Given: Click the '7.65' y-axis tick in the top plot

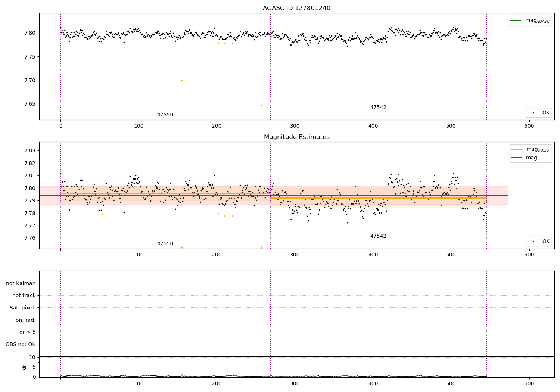Looking at the screenshot, I should (x=29, y=104).
